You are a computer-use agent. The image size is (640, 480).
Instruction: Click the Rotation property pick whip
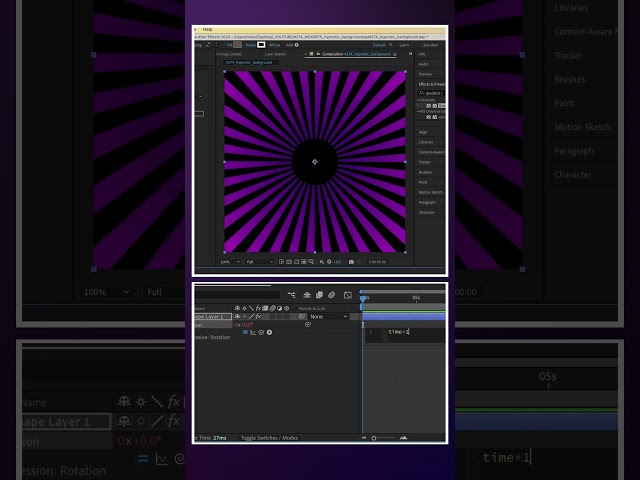click(308, 324)
